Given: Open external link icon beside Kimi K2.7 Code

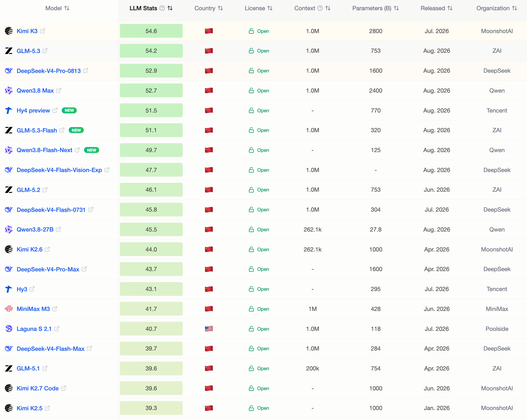Looking at the screenshot, I should pyautogui.click(x=64, y=388).
